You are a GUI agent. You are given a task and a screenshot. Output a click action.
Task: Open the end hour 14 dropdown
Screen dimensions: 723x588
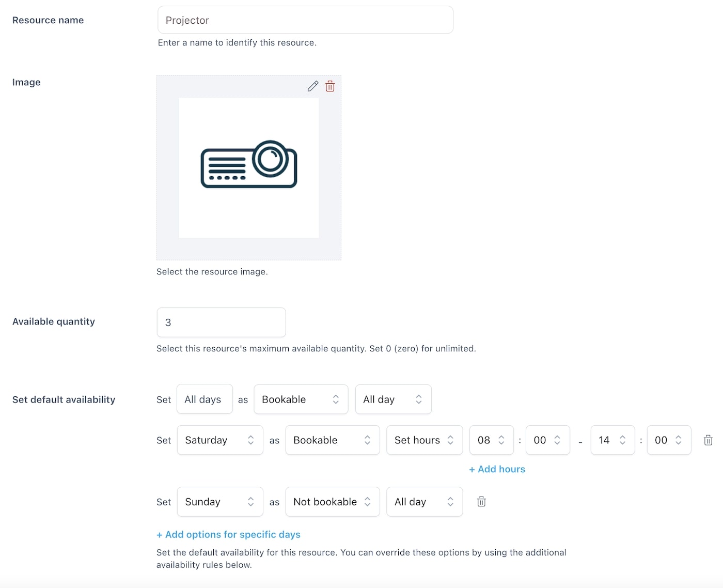[x=612, y=440]
